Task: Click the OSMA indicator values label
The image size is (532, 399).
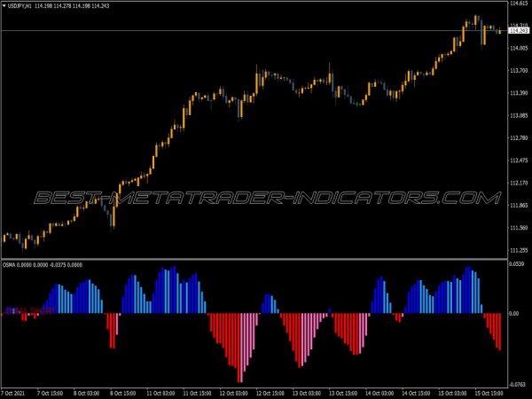Action: (x=43, y=264)
